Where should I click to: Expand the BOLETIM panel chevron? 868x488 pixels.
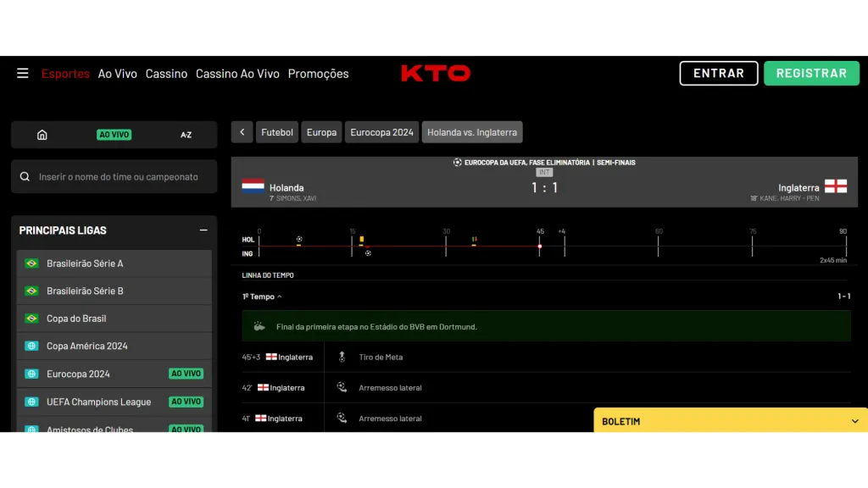point(854,421)
